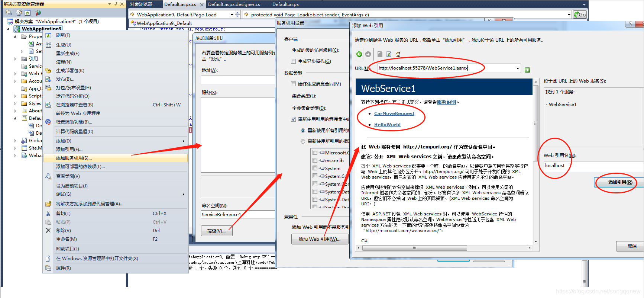Click the 添加 Web 引用(W)... button
The width and height of the screenshot is (644, 298).
(x=320, y=239)
